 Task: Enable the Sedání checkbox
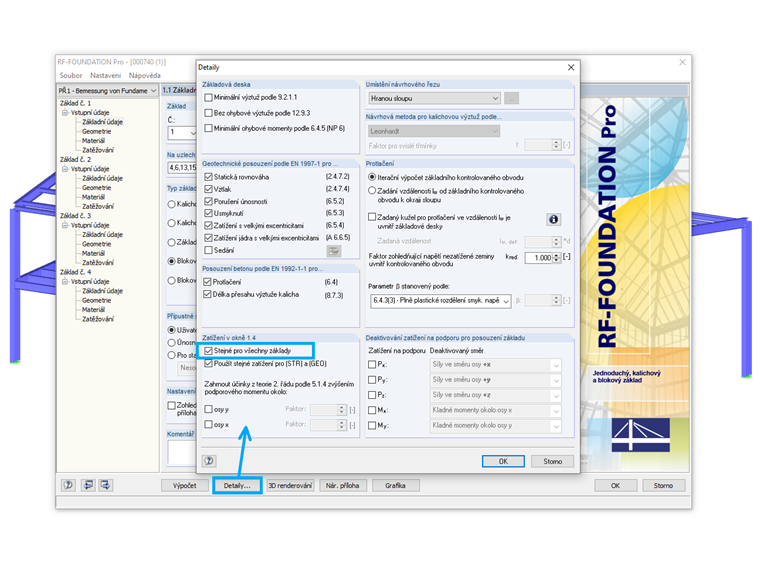(x=208, y=250)
